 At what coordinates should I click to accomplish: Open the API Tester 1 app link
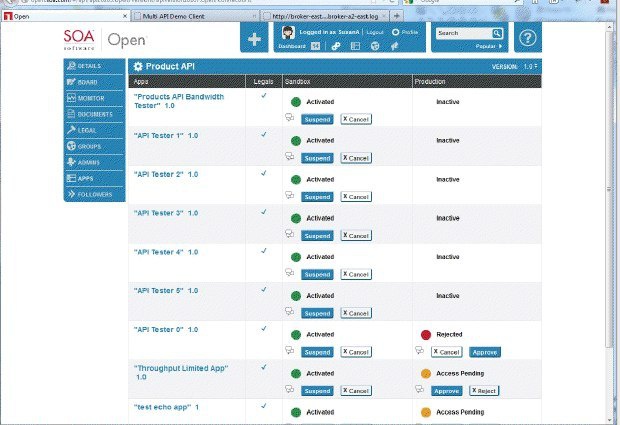(x=166, y=136)
